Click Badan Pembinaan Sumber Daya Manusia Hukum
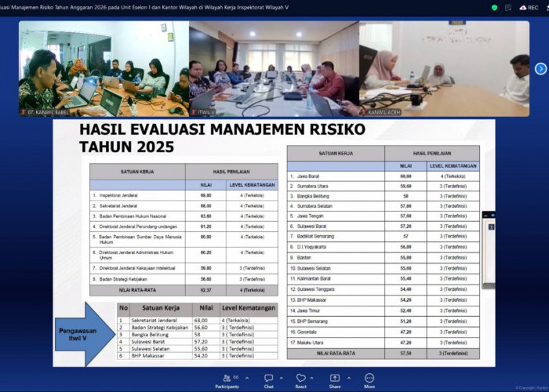 click(x=184, y=239)
